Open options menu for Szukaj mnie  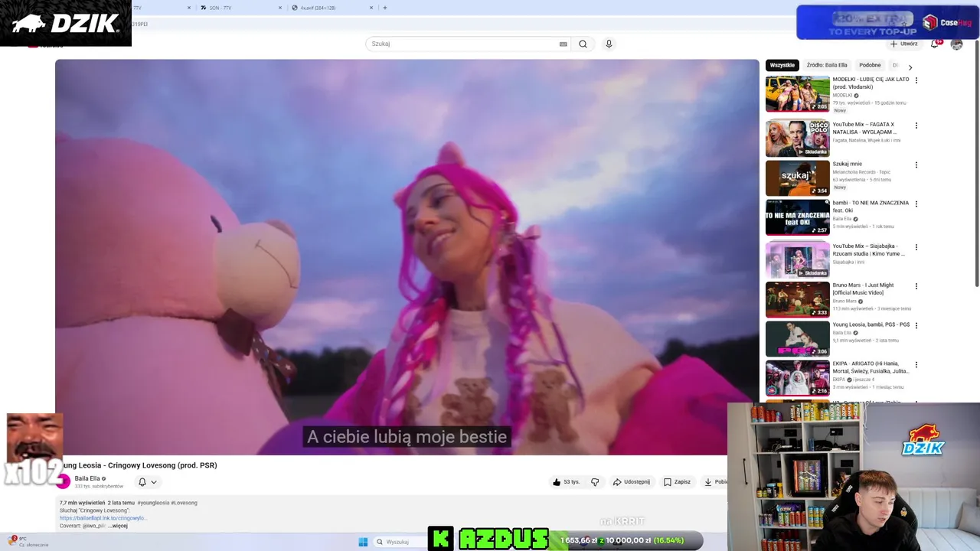click(916, 165)
